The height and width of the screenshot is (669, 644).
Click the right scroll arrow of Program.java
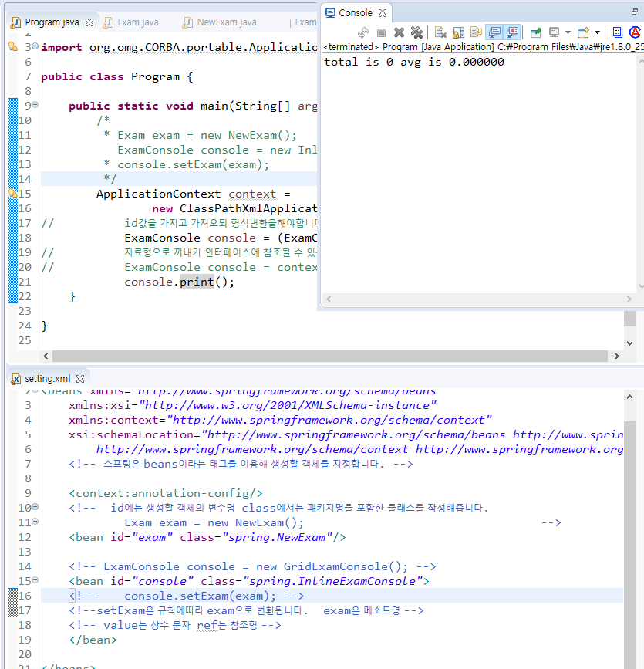coord(616,356)
